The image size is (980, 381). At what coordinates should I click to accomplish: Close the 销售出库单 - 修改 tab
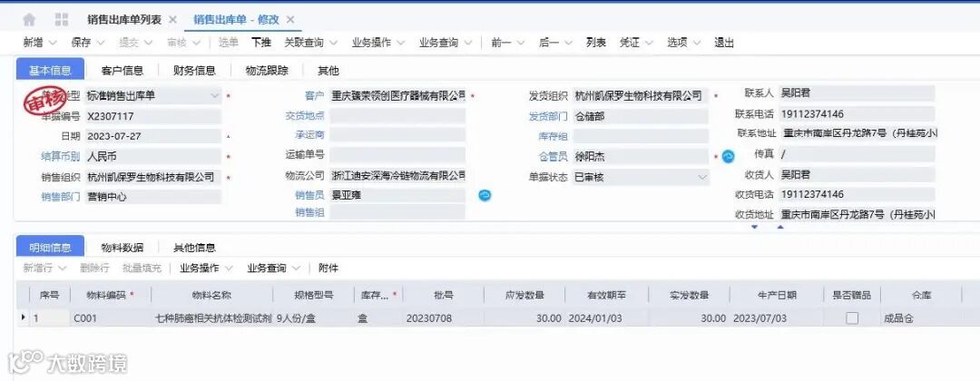[290, 20]
